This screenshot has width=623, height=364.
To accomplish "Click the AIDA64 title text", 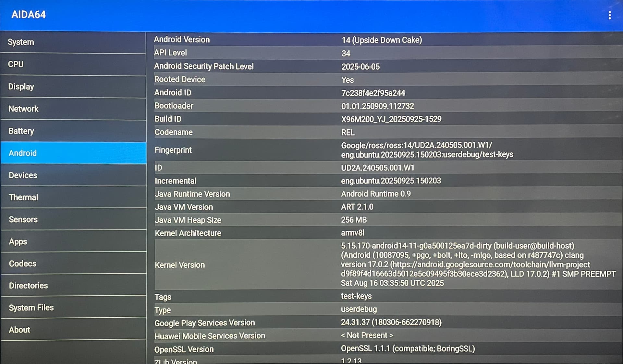I will [29, 15].
